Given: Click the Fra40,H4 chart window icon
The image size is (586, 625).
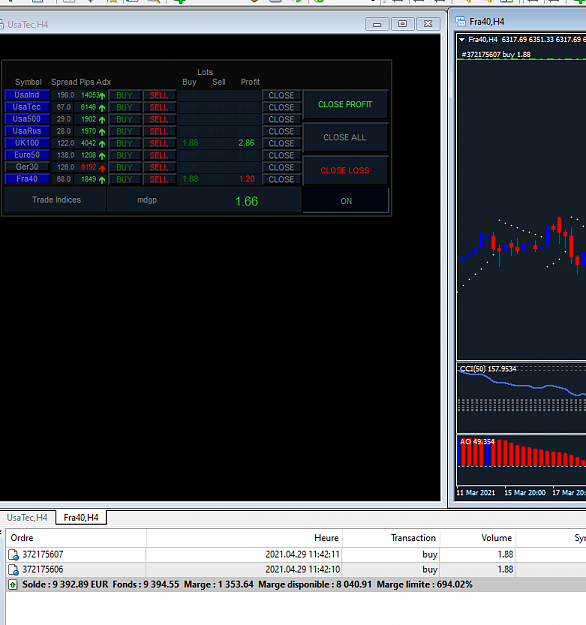Looking at the screenshot, I should pos(460,22).
